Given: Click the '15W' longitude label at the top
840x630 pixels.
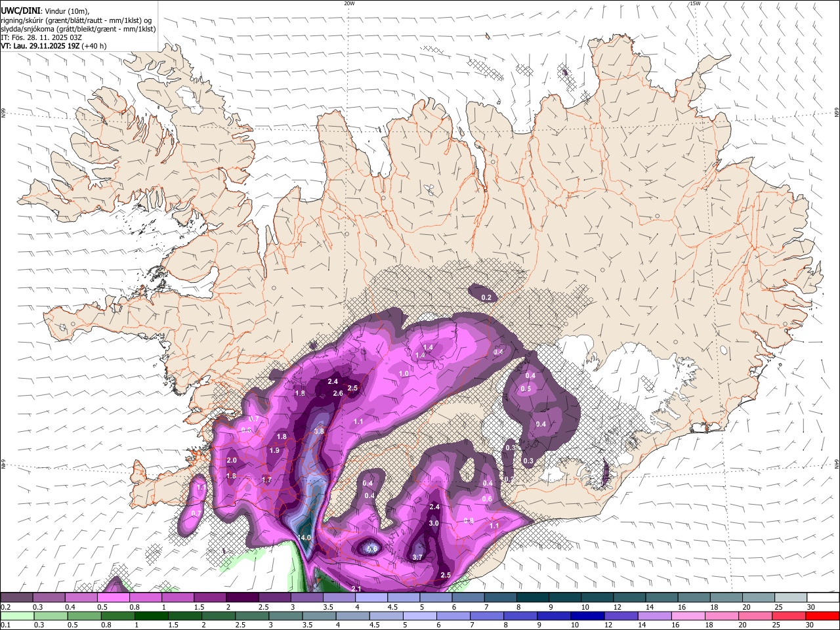Looking at the screenshot, I should 695,3.
